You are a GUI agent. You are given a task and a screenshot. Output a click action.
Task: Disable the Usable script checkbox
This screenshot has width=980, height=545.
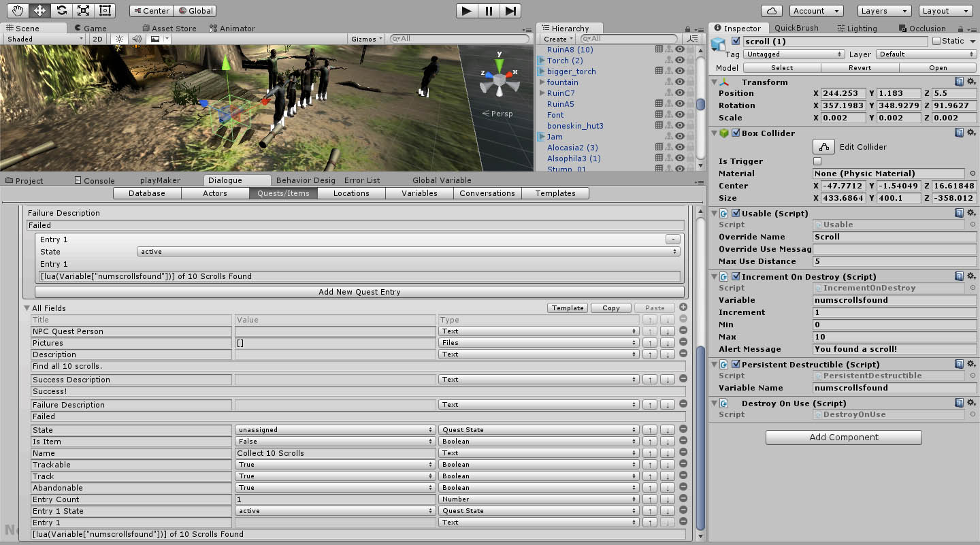point(736,213)
